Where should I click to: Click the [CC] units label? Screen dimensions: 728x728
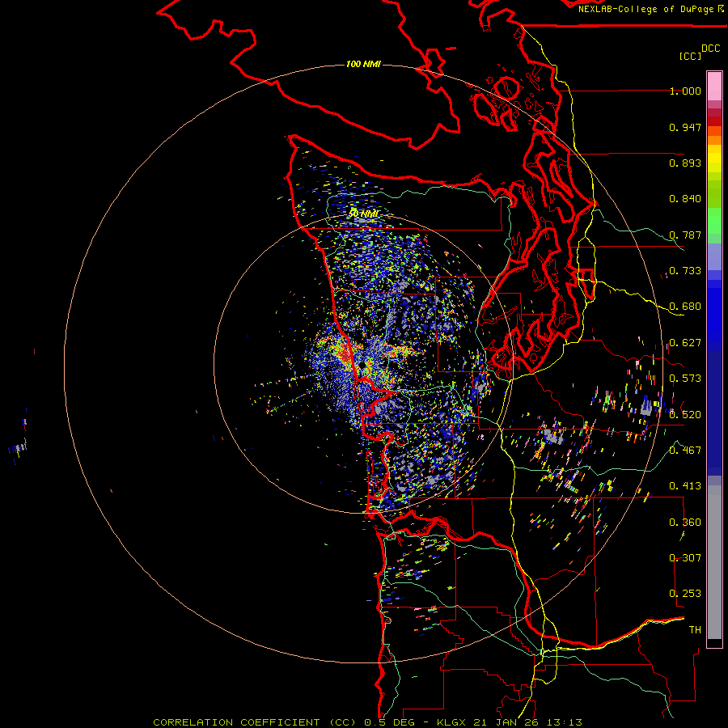pyautogui.click(x=690, y=56)
